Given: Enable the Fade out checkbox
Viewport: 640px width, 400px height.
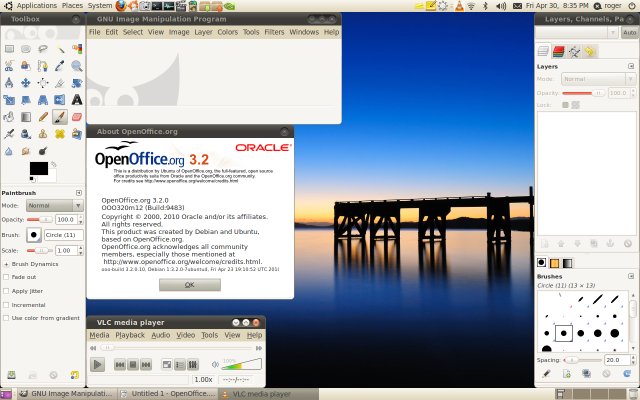Looking at the screenshot, I should pos(6,277).
